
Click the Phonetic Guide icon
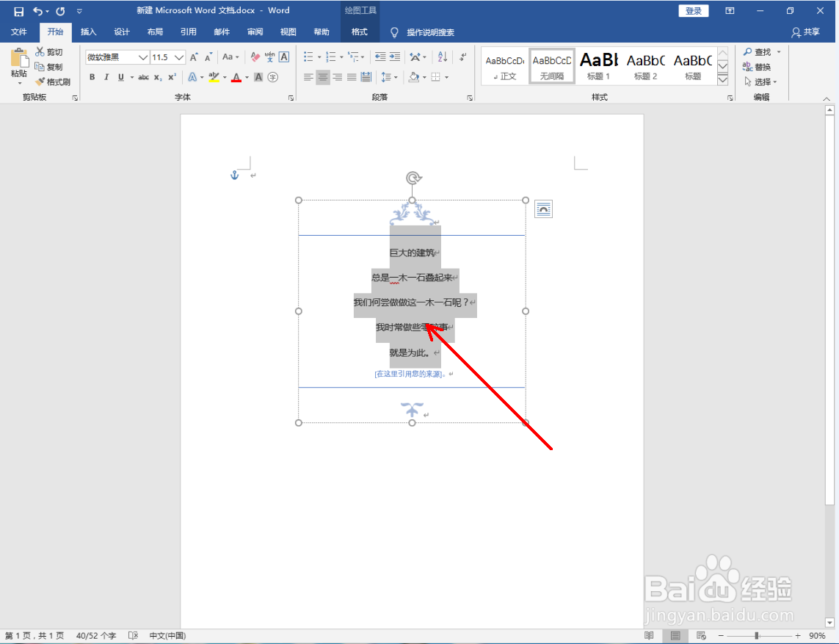pos(269,57)
